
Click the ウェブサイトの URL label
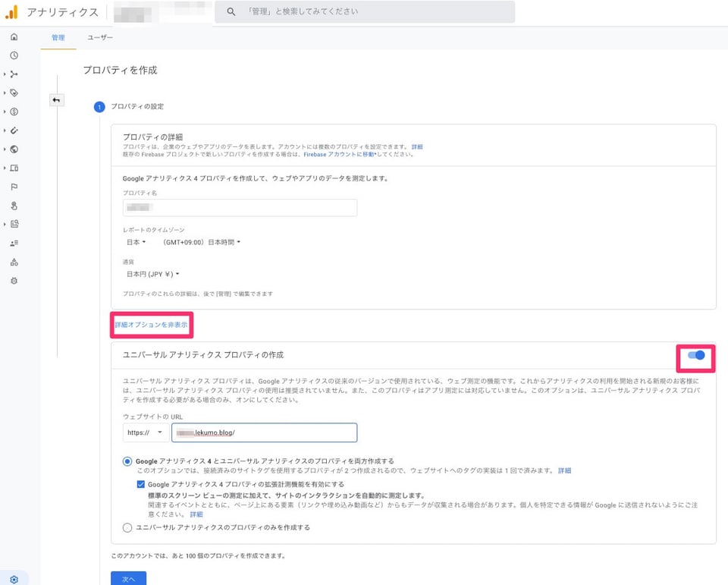(x=152, y=417)
